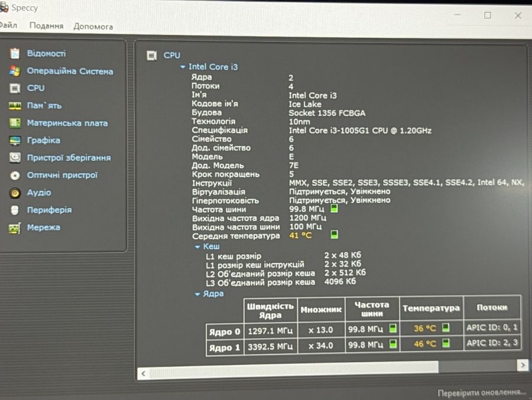Select Відомості in the sidebar
The image size is (532, 400).
point(47,54)
